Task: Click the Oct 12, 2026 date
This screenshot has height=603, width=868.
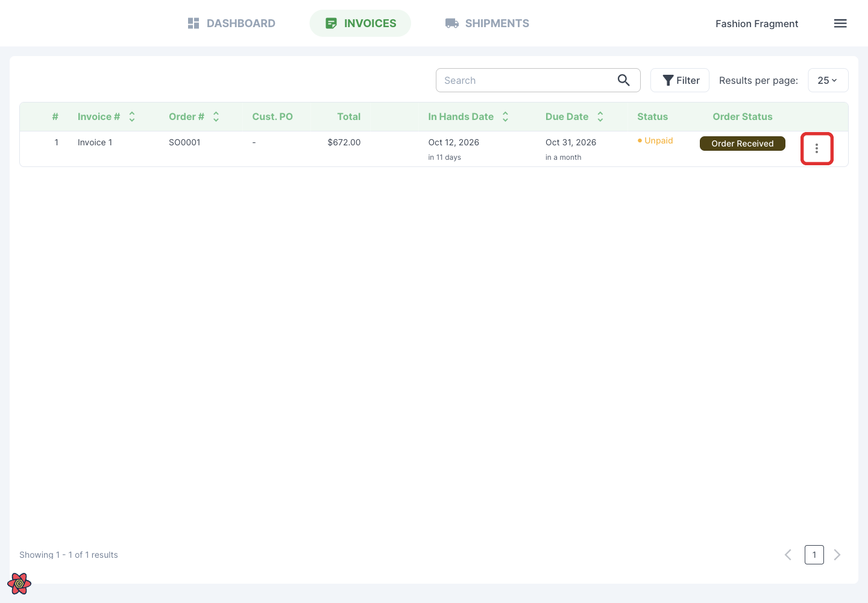Action: coord(454,142)
